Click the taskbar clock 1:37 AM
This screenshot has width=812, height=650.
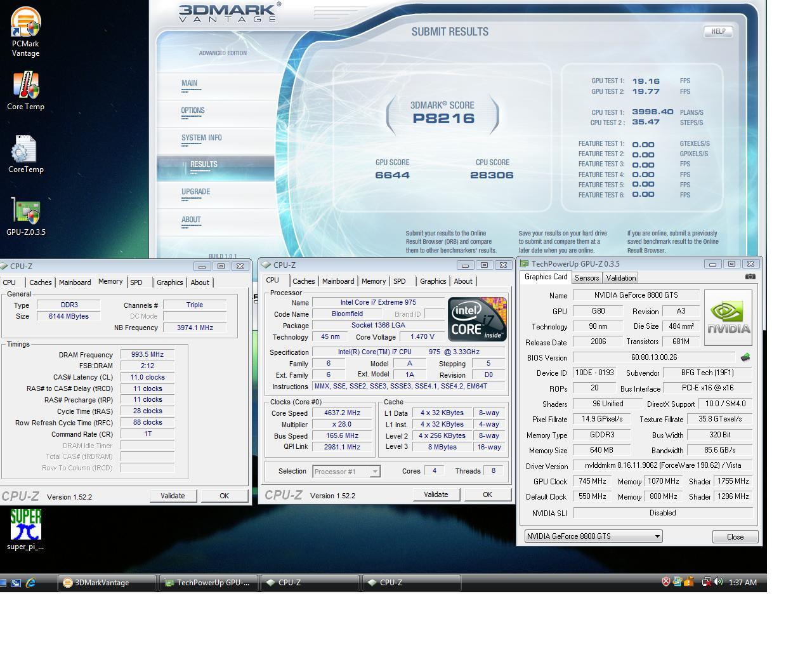click(743, 582)
